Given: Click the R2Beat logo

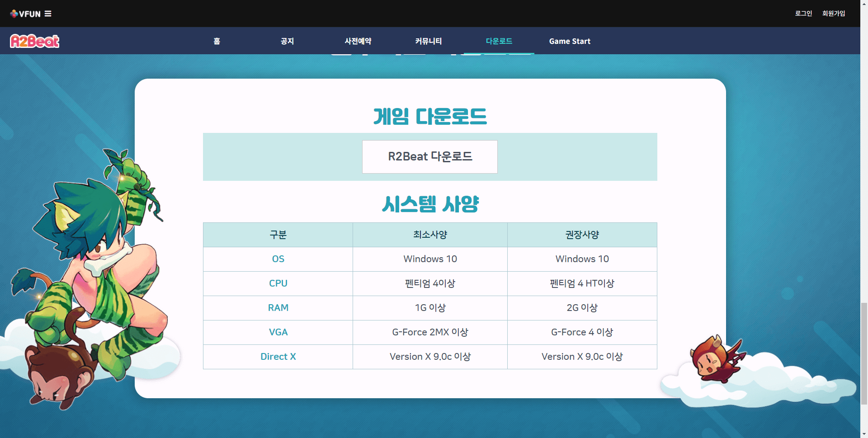Looking at the screenshot, I should (x=35, y=41).
